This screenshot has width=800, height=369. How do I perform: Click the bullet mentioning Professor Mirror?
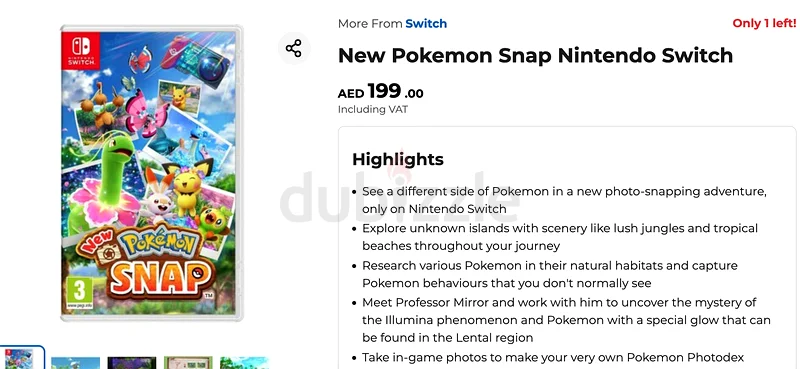point(561,320)
